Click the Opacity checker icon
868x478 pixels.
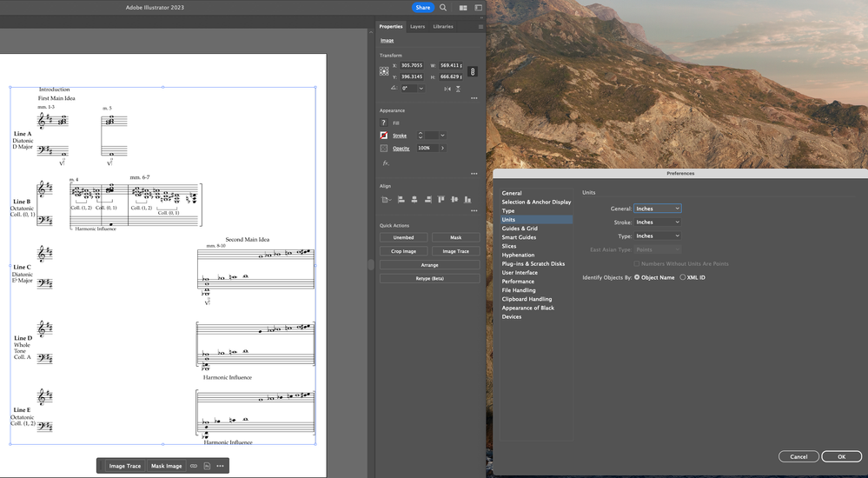(384, 148)
